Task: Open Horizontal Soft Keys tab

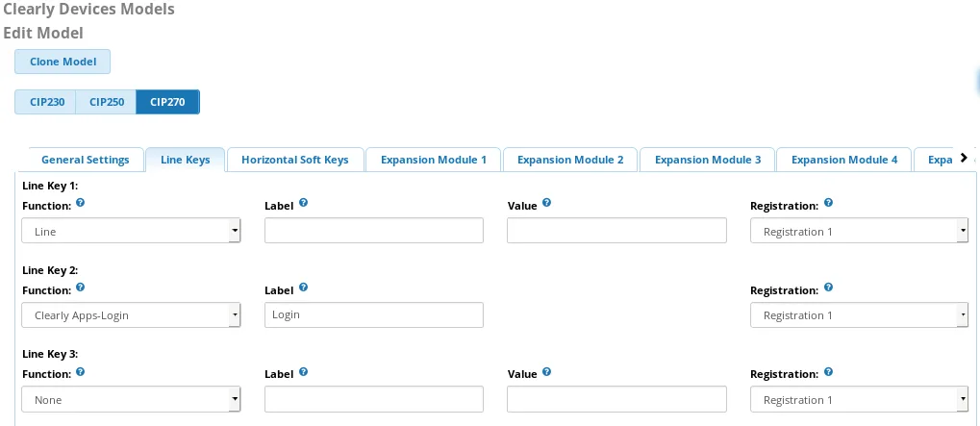Action: (x=295, y=160)
